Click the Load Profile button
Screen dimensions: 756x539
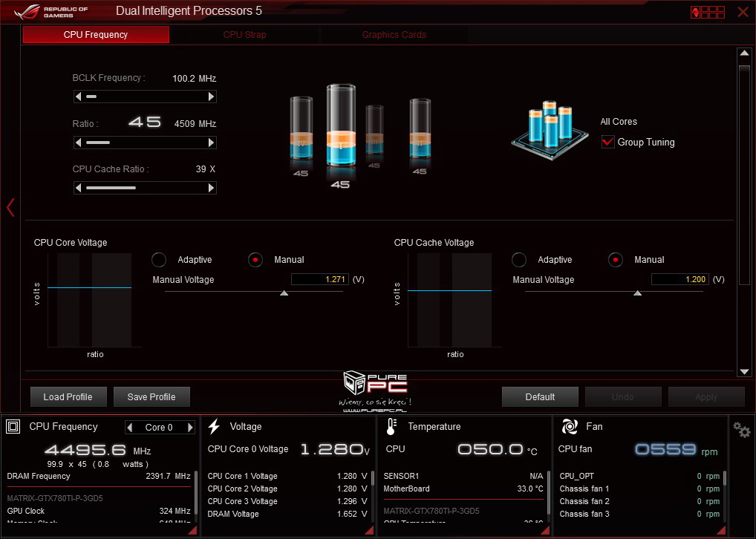[x=68, y=397]
